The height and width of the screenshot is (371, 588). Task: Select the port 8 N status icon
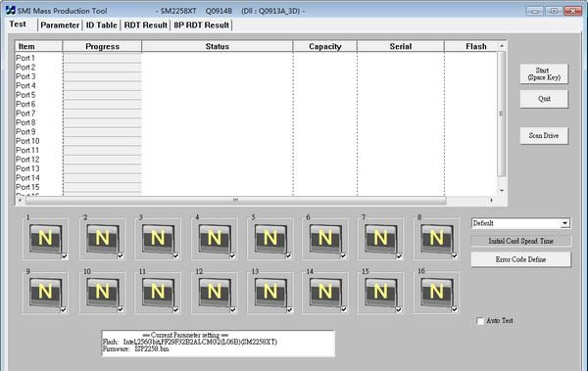pyautogui.click(x=436, y=239)
